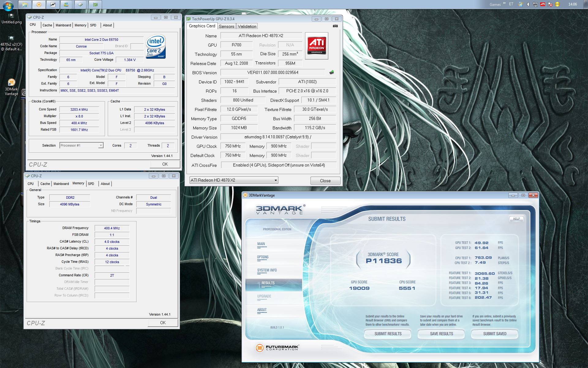Expand the Games toolbar chevron

504,3
